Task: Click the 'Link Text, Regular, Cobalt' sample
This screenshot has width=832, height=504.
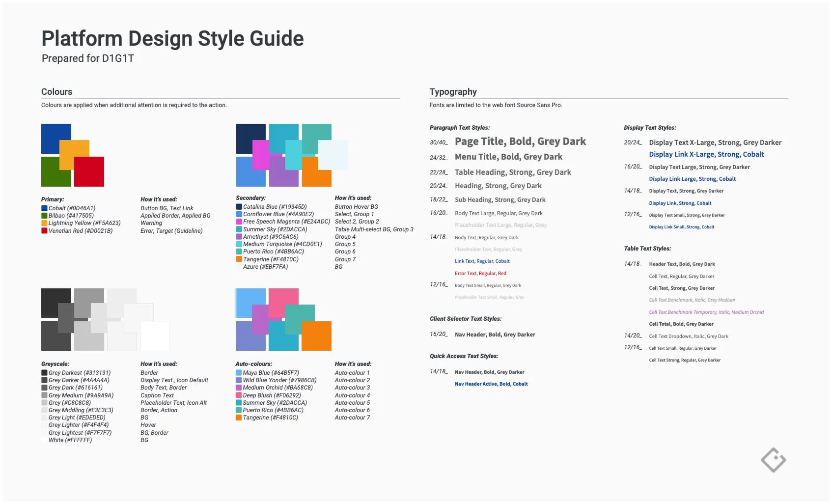Action: 482,261
